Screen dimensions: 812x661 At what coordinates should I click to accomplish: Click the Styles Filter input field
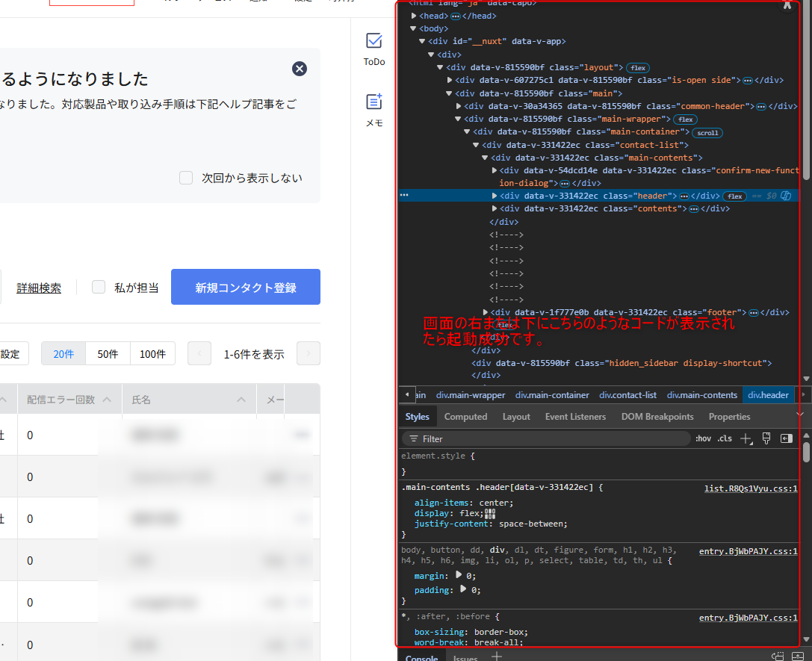(x=545, y=438)
